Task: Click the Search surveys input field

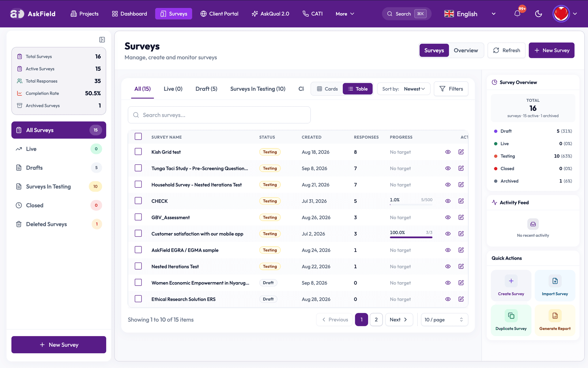Action: tap(219, 115)
